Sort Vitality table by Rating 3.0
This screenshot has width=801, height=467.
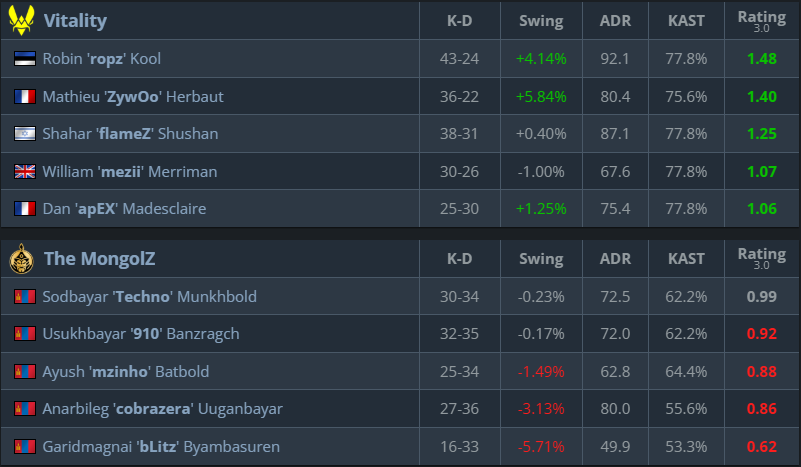pos(761,21)
